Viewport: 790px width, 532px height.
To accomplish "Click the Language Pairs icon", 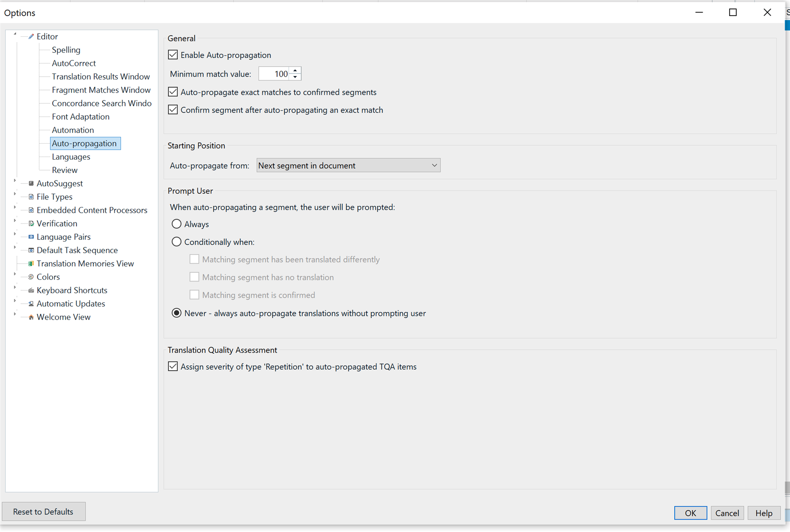I will tap(30, 236).
